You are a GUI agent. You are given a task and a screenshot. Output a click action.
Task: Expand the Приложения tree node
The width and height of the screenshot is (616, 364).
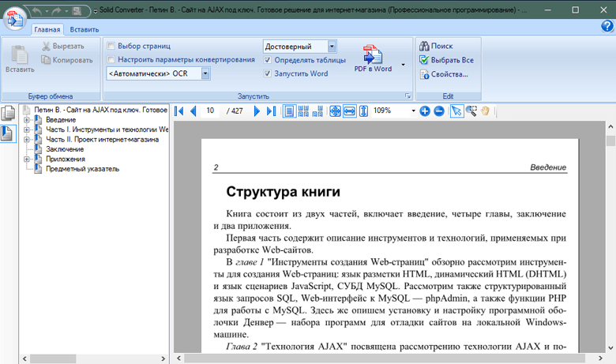pyautogui.click(x=27, y=159)
